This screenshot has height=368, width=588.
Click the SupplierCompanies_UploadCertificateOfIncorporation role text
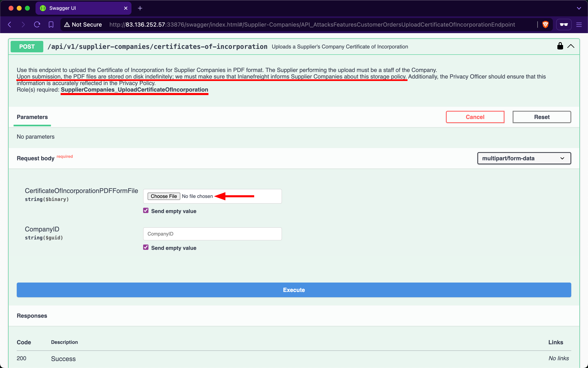tap(134, 90)
